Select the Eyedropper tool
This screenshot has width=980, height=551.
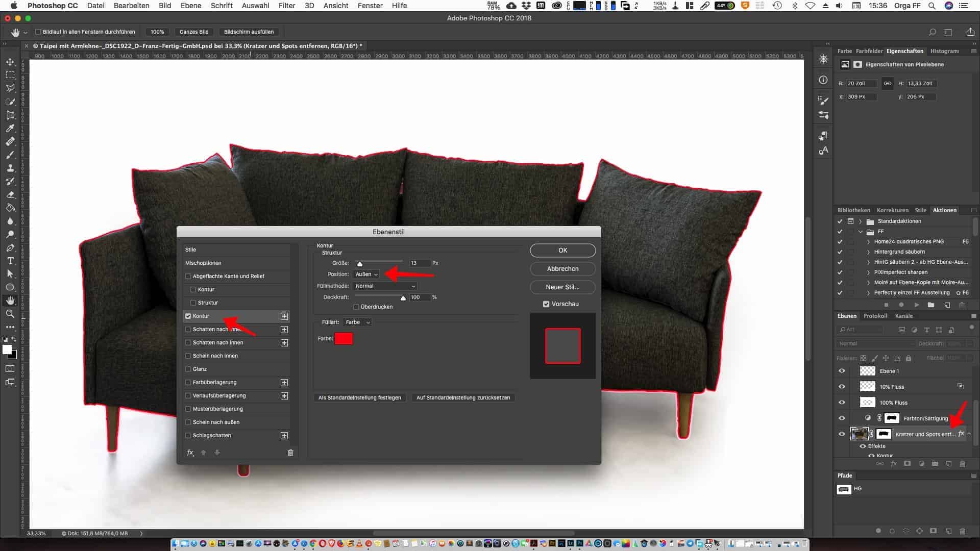coord(10,129)
